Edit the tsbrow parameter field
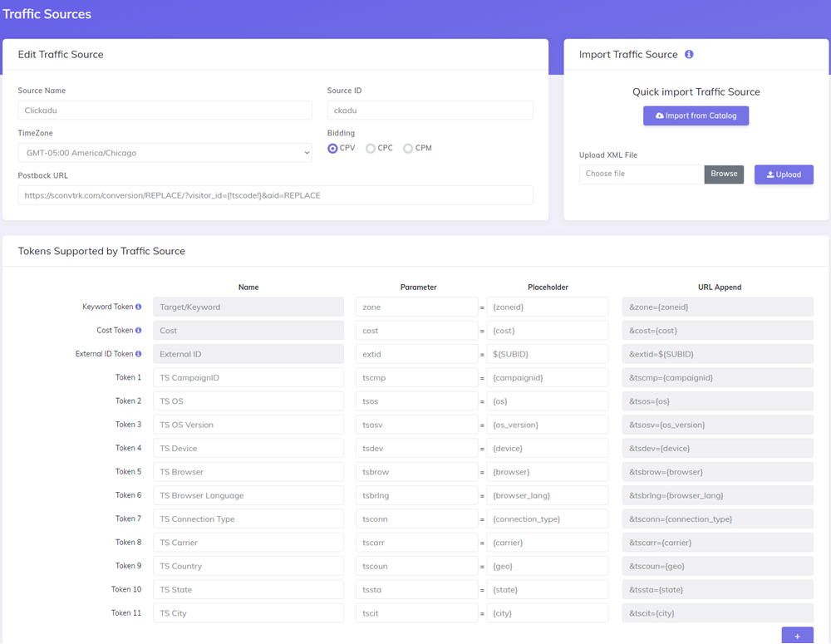The height and width of the screenshot is (644, 831). pos(416,472)
